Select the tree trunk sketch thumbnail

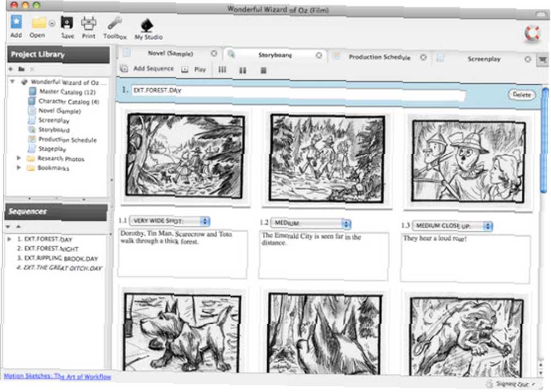tap(325, 335)
